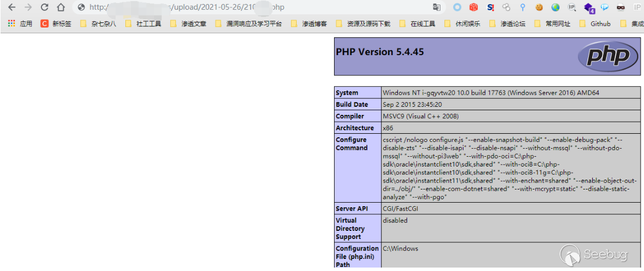Open the light blue ring extension
644x271 pixels.
click(457, 7)
